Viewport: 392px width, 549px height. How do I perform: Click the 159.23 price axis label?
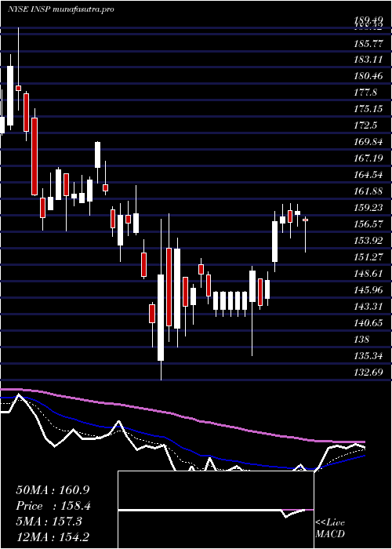(x=368, y=208)
